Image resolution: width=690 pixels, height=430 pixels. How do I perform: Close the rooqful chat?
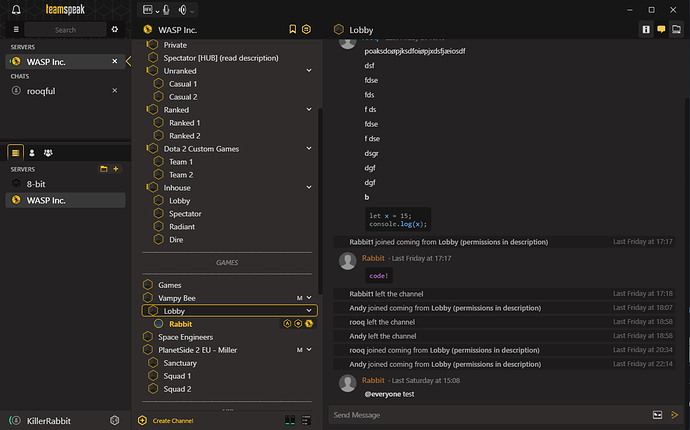[x=115, y=91]
